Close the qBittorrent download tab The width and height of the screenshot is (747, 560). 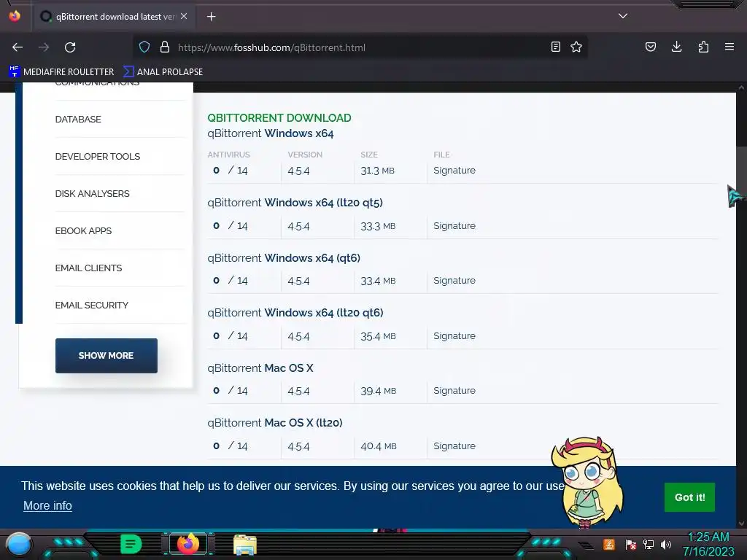click(184, 16)
